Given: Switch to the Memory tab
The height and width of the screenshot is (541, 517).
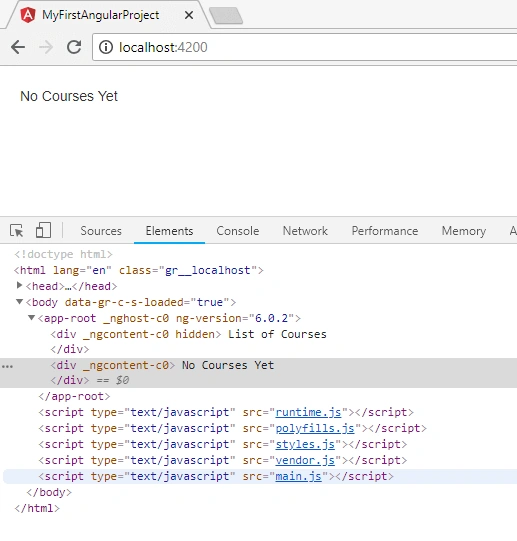Looking at the screenshot, I should [464, 231].
